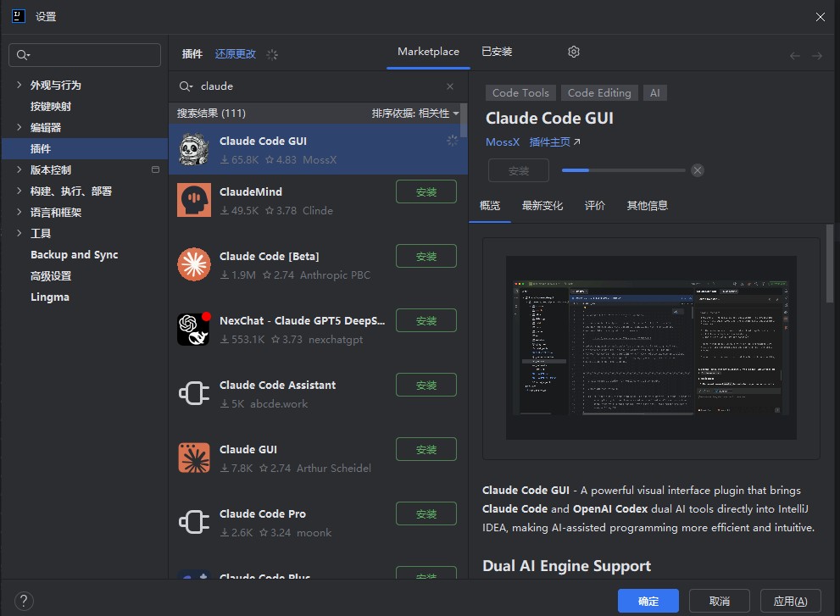Screen dimensions: 840x616
Task: Click the Claude GUI orange icon
Action: pyautogui.click(x=194, y=458)
